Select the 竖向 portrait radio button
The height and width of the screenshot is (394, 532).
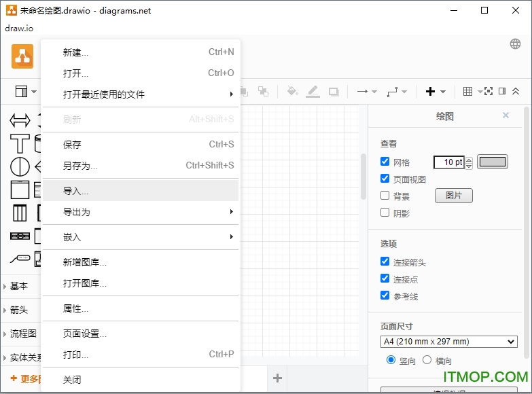391,360
